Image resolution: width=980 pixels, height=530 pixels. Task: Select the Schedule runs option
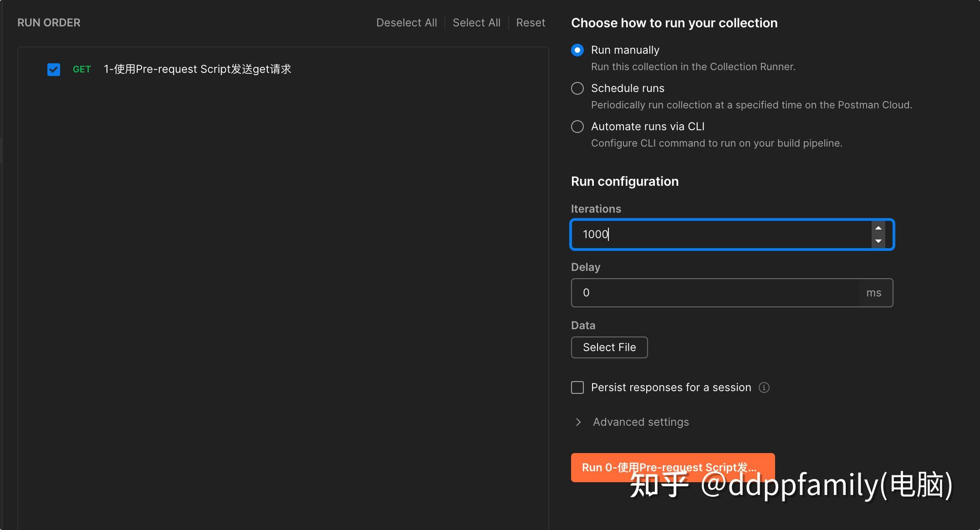coord(577,88)
